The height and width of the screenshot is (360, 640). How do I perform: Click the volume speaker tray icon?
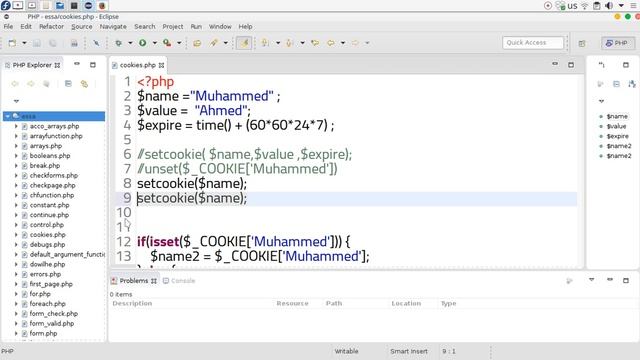(609, 6)
